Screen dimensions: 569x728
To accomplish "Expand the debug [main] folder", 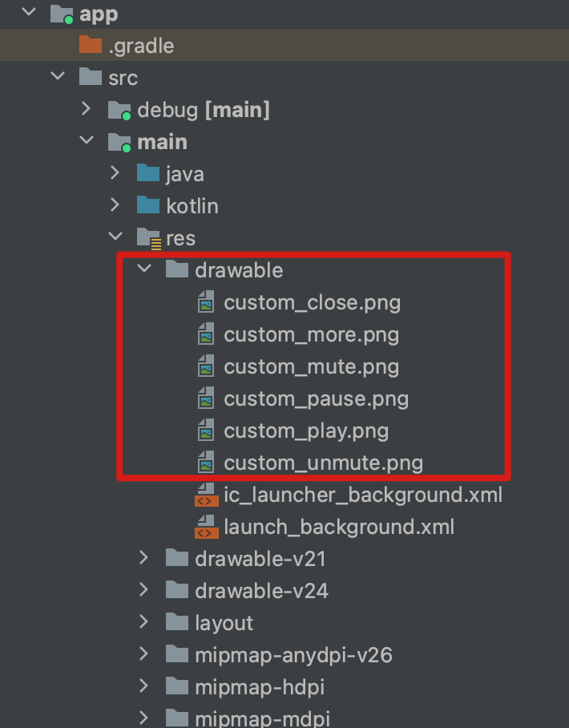I will coord(87,109).
